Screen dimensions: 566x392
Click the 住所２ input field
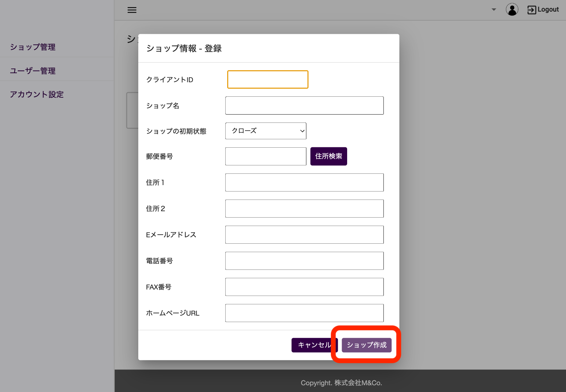pyautogui.click(x=304, y=209)
